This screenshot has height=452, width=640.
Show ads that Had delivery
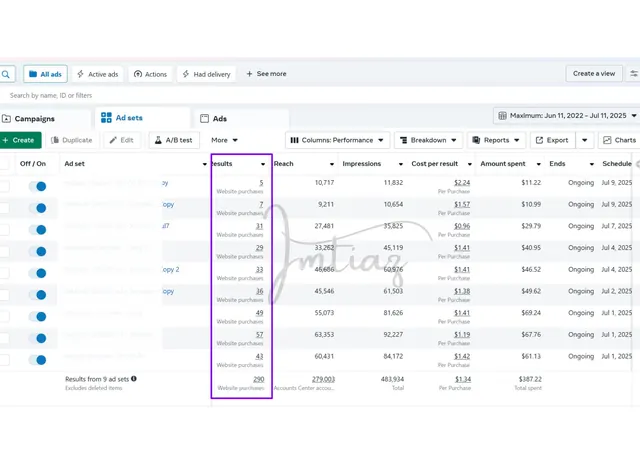click(x=207, y=74)
